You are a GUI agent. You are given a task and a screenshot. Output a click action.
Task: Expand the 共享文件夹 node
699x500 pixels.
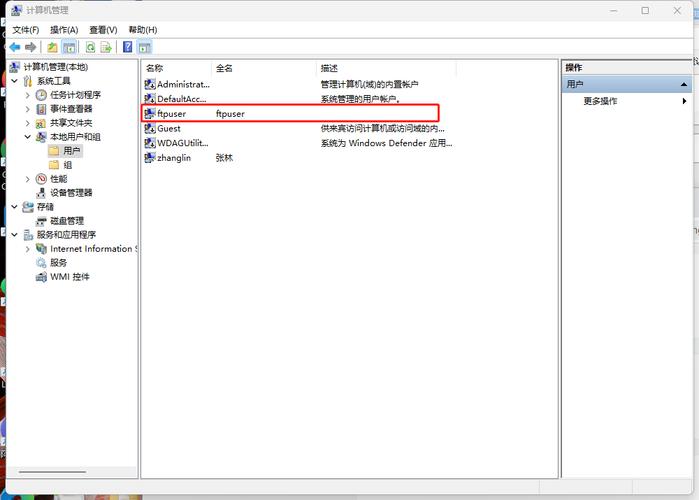point(28,123)
